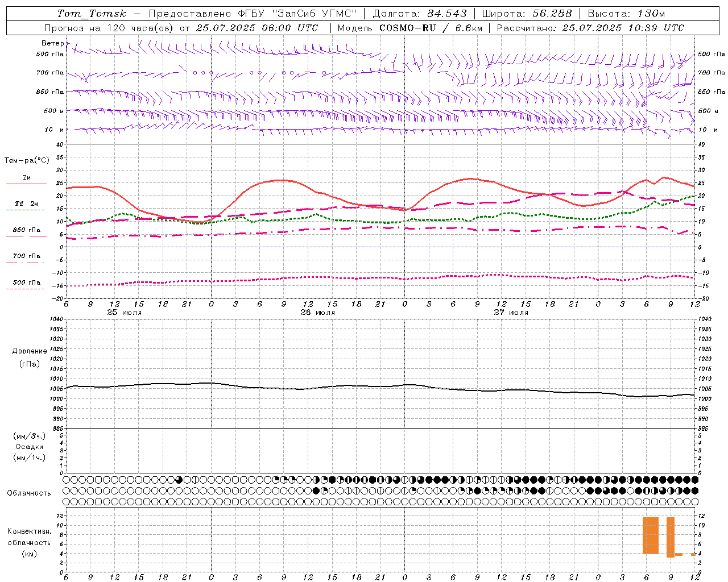
Task: Click the "Ветер" wind panel label
Action: click(52, 43)
